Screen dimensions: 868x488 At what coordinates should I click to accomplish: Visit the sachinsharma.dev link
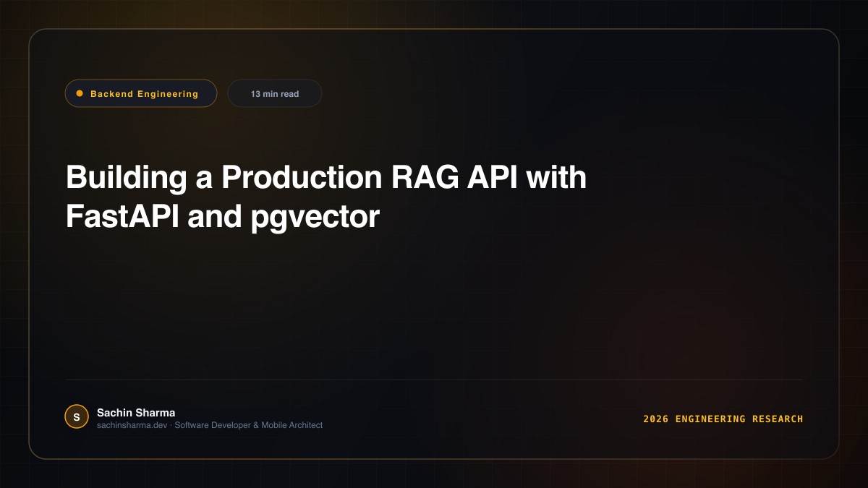(132, 425)
